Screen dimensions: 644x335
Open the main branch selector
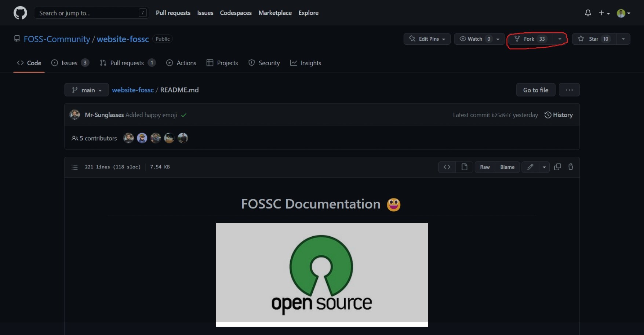click(x=87, y=90)
